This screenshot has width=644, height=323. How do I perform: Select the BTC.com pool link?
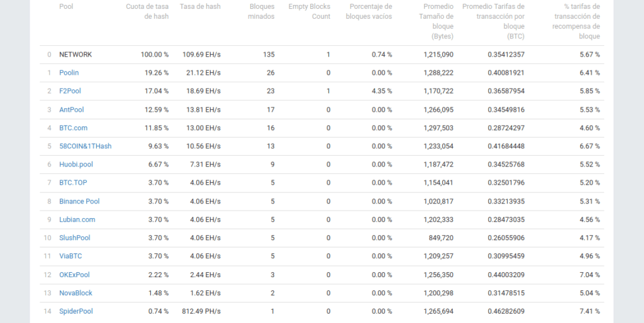(x=73, y=128)
